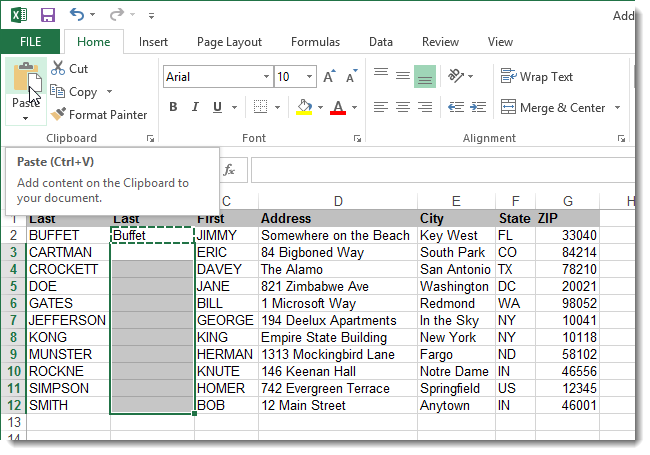Apply yellow fill color bucket
This screenshot has height=455, width=650.
(304, 107)
